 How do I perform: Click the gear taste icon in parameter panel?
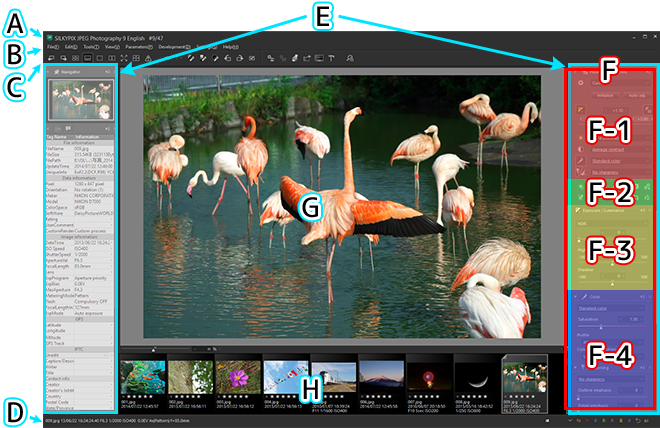pyautogui.click(x=580, y=82)
